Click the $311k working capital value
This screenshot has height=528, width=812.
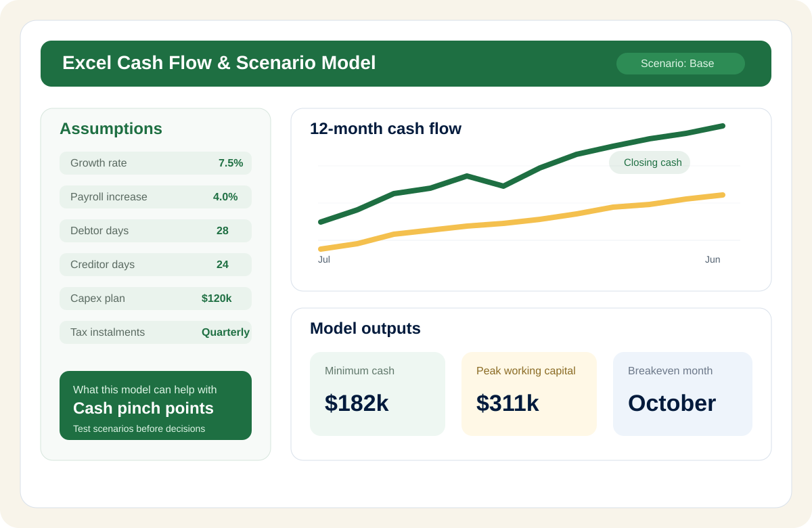pyautogui.click(x=507, y=403)
